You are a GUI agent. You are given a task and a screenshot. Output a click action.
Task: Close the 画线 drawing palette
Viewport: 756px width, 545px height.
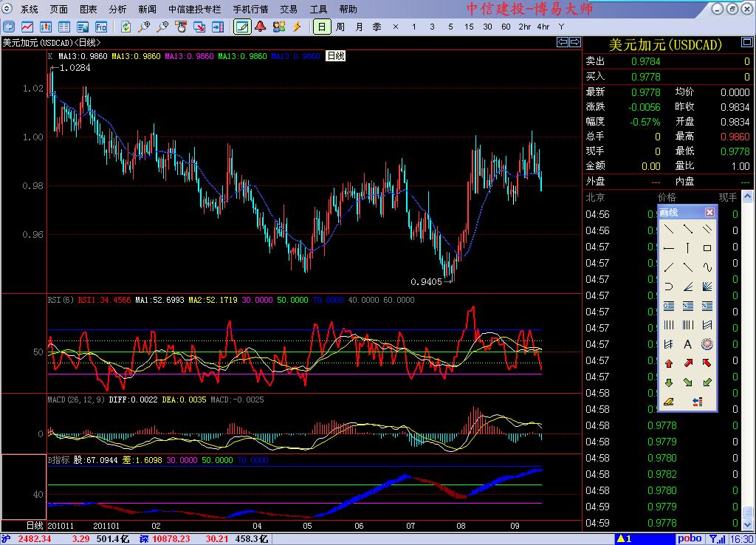click(x=709, y=213)
